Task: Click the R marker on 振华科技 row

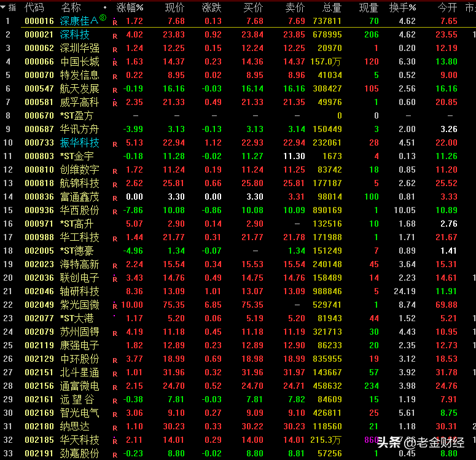Action: pyautogui.click(x=115, y=144)
